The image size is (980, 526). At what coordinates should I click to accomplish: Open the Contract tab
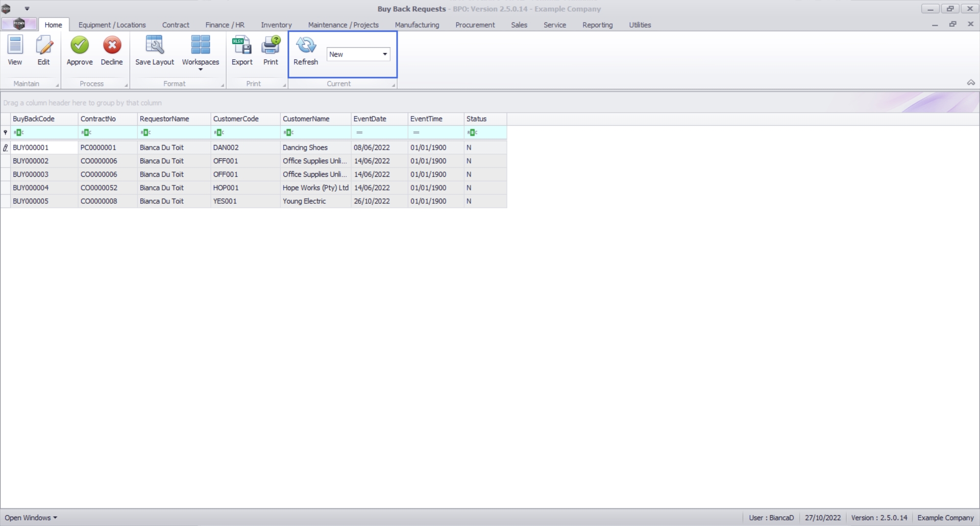click(176, 25)
